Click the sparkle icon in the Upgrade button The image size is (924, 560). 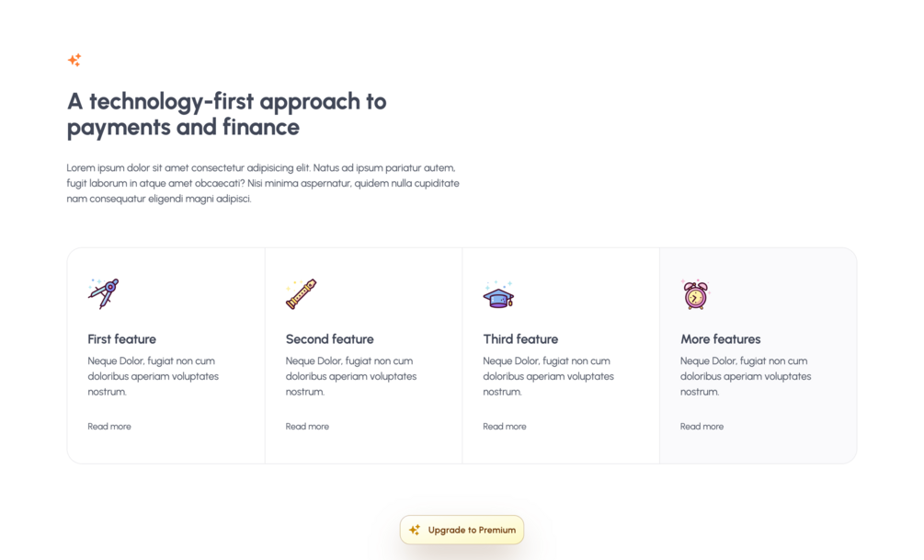[415, 530]
